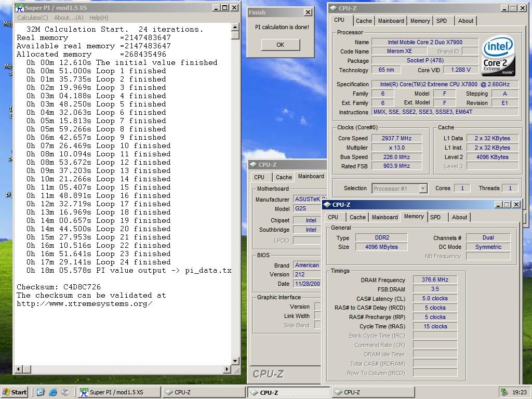Open the About menu in Super PI

pos(69,18)
